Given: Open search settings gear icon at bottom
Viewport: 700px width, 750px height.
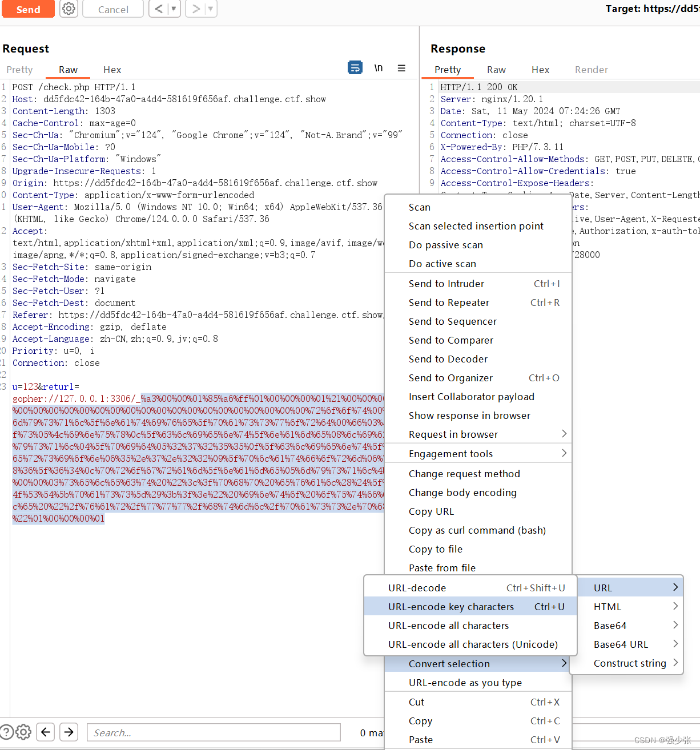Looking at the screenshot, I should 23,732.
